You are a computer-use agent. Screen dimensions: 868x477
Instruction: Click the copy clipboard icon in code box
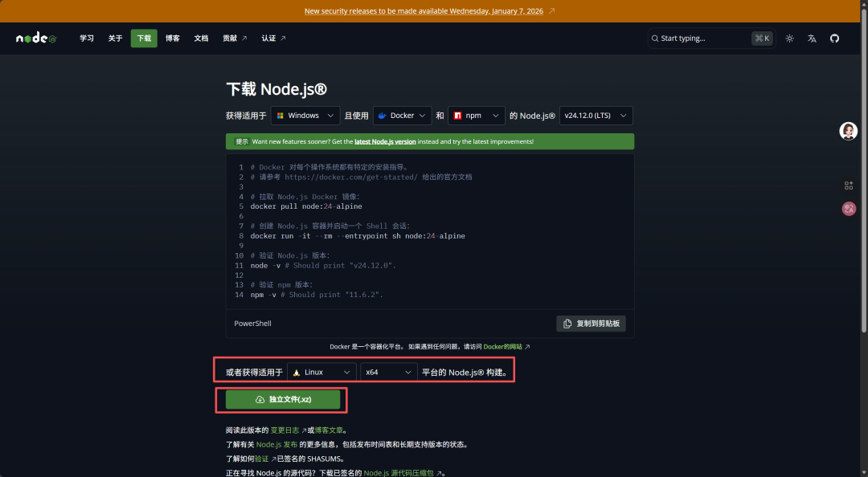pyautogui.click(x=567, y=324)
